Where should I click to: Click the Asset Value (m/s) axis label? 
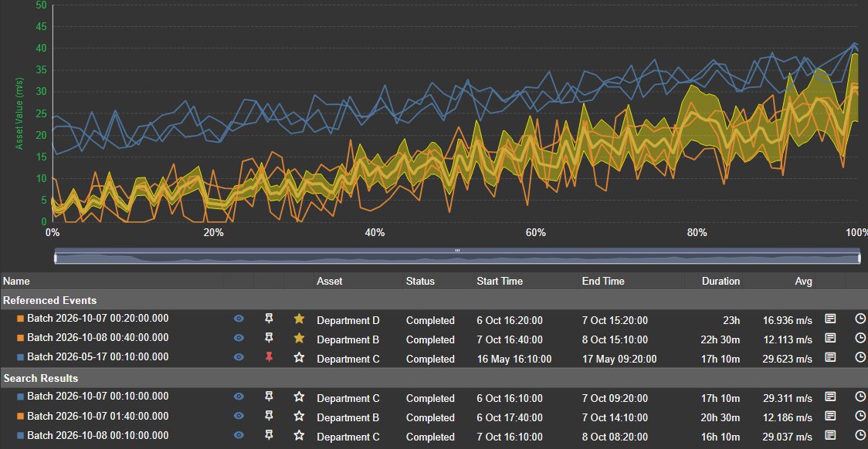pyautogui.click(x=19, y=113)
